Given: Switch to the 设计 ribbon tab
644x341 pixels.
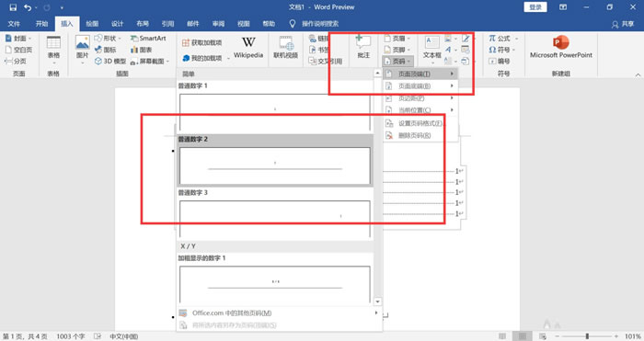Looking at the screenshot, I should (118, 24).
